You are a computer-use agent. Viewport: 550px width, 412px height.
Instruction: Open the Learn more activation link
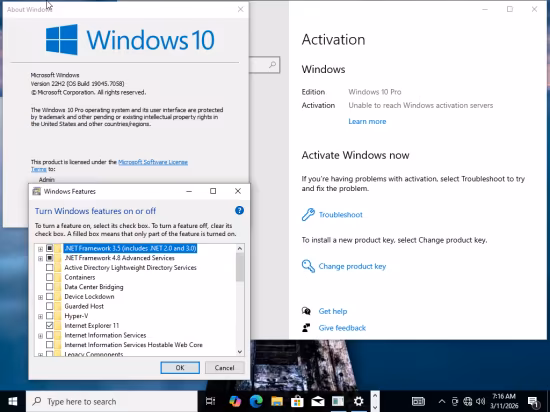pos(367,121)
